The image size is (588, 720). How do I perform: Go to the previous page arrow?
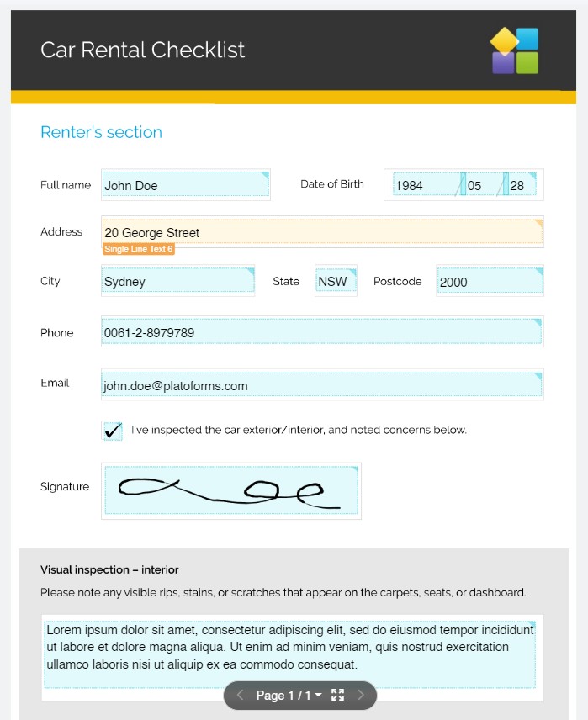240,695
